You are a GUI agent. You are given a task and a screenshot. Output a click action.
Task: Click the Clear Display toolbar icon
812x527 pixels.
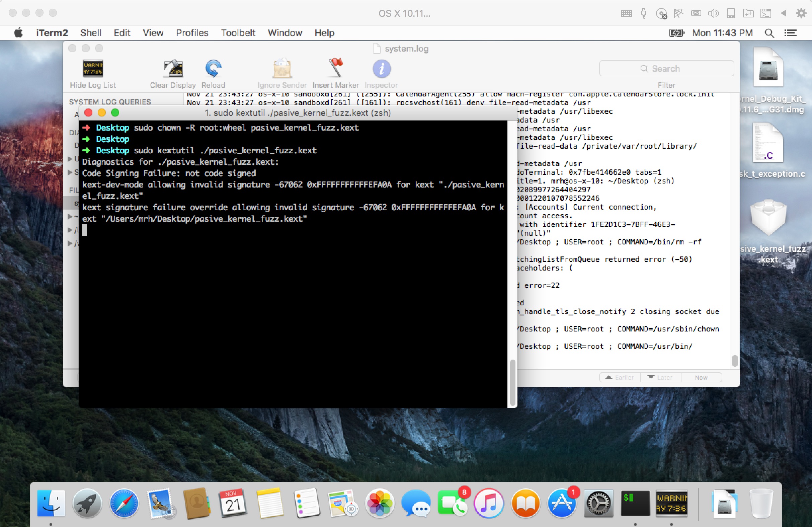(173, 69)
